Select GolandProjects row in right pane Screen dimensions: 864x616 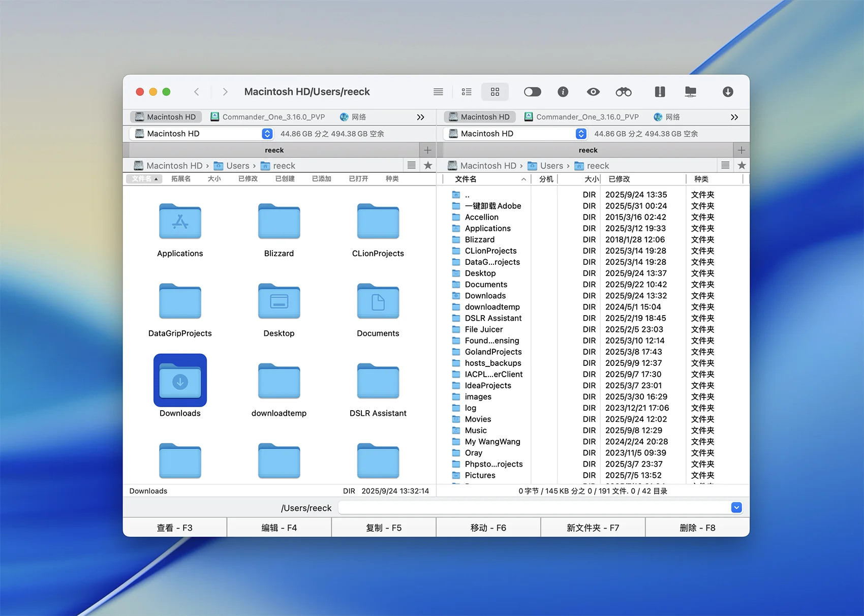point(592,352)
